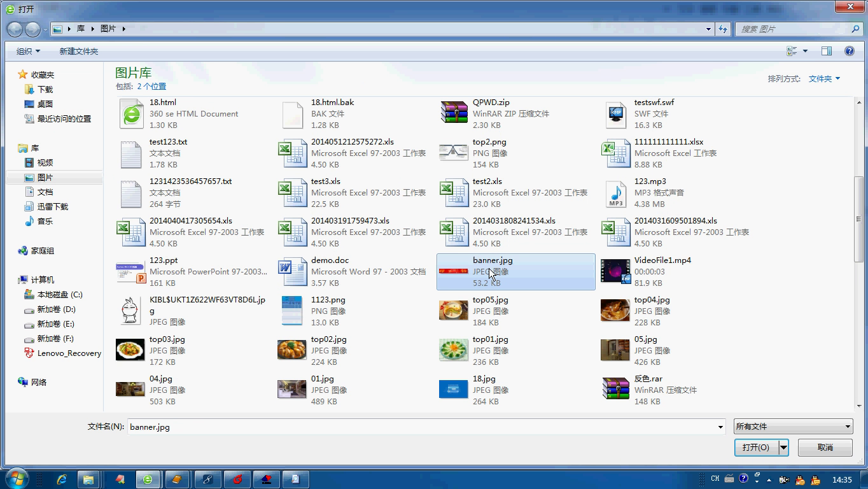868x489 pixels.
Task: Select the 111111111111.xlsx Excel icon
Action: pos(616,154)
